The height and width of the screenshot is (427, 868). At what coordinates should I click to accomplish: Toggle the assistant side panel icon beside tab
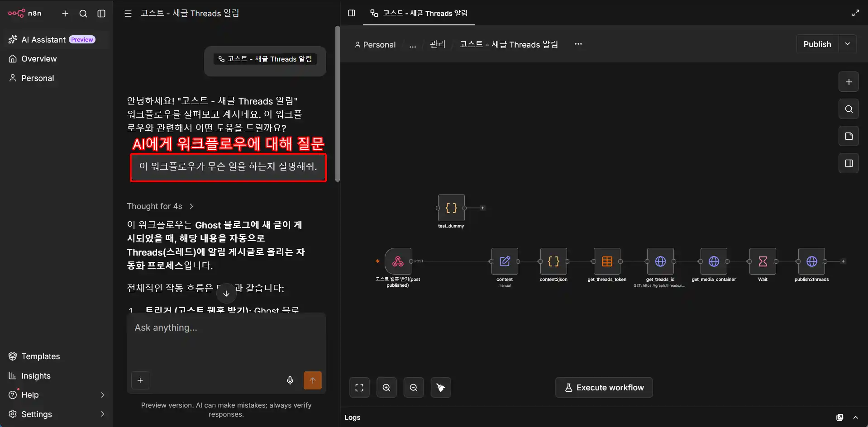pos(352,13)
